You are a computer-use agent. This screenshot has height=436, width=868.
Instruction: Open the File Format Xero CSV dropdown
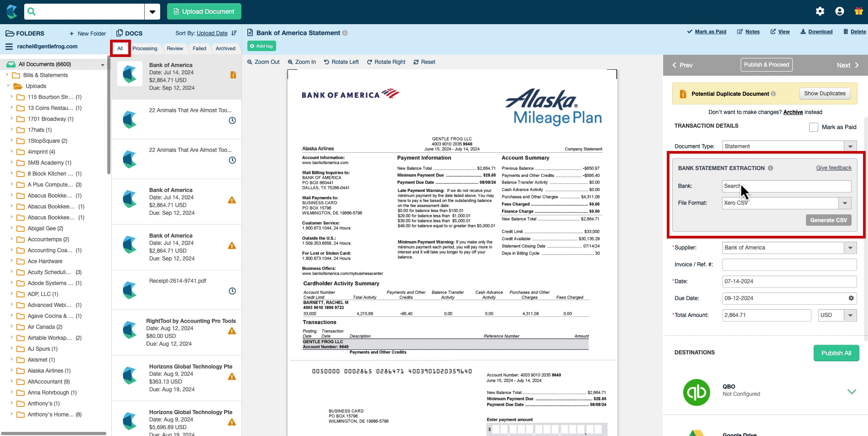(x=845, y=203)
